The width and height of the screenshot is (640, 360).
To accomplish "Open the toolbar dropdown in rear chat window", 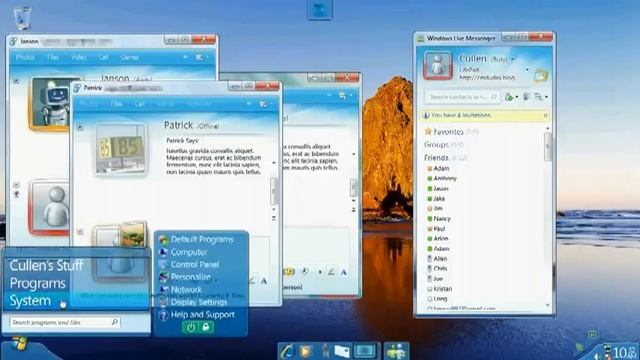I will point(344,96).
